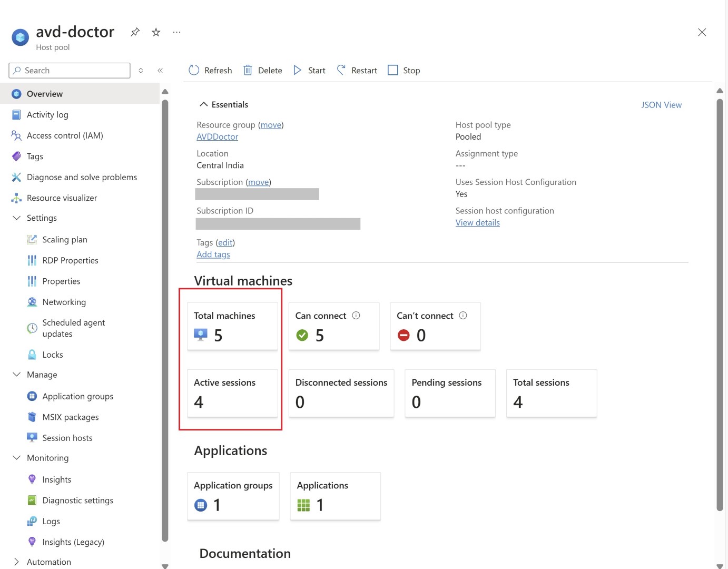Click the main content vertical scrollbar
Viewport: 728px width, 569px height.
720,305
